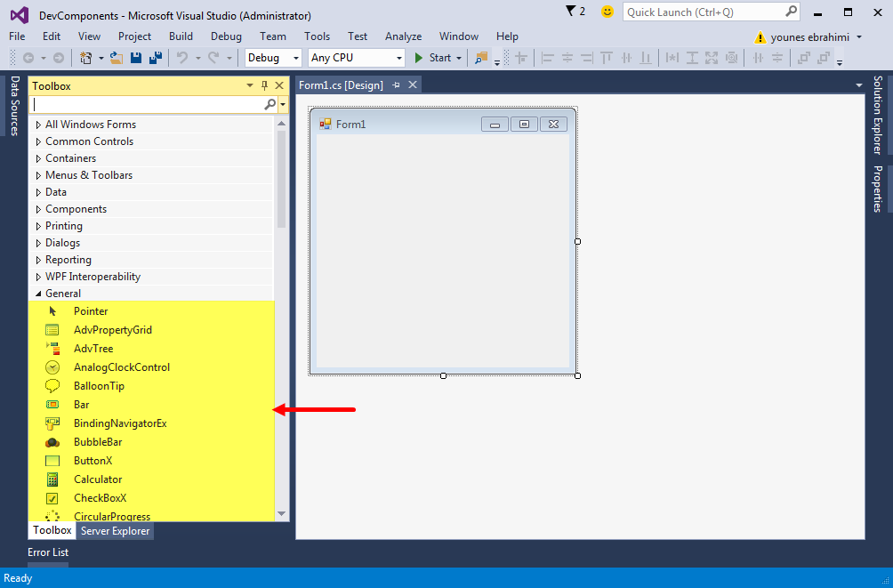This screenshot has width=893, height=588.
Task: Toggle auto-hide pin on Toolbox panel
Action: click(264, 85)
